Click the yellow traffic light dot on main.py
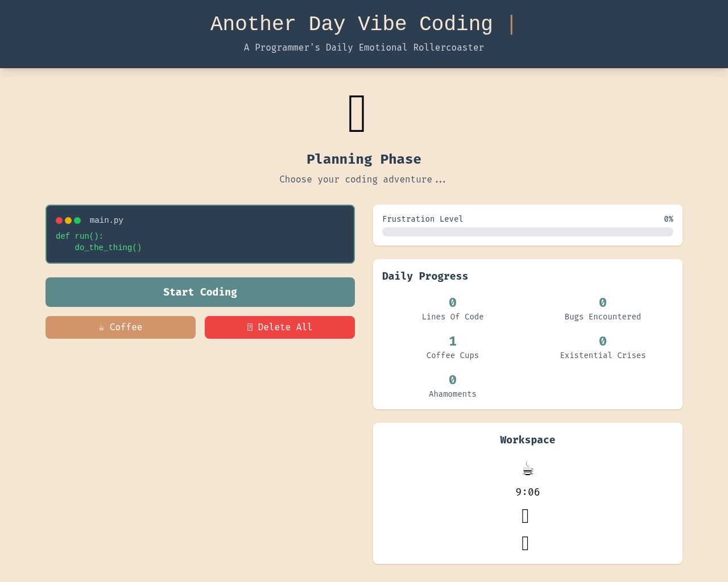 pyautogui.click(x=68, y=220)
